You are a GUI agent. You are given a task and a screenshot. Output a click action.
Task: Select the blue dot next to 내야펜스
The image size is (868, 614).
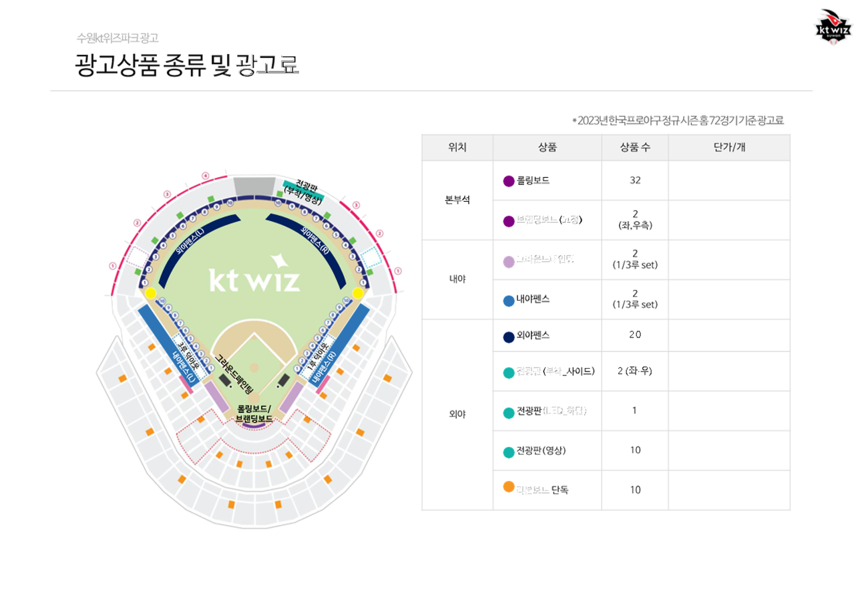pos(509,300)
